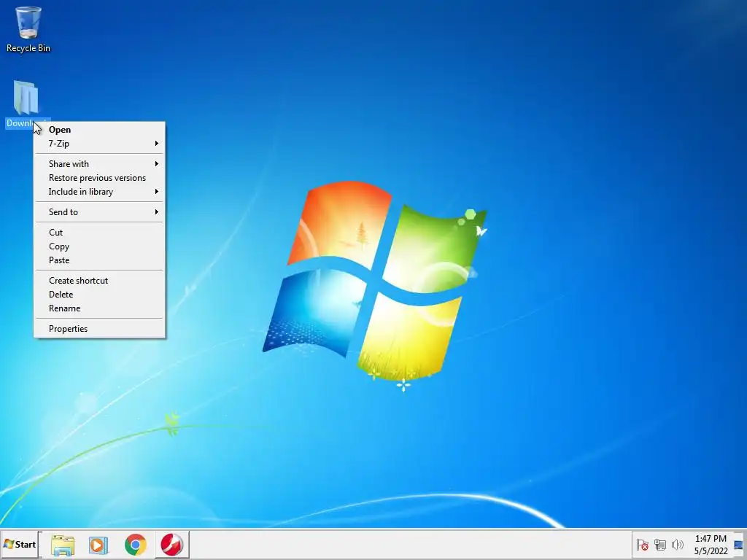Choose Open in the context menu

(99, 130)
